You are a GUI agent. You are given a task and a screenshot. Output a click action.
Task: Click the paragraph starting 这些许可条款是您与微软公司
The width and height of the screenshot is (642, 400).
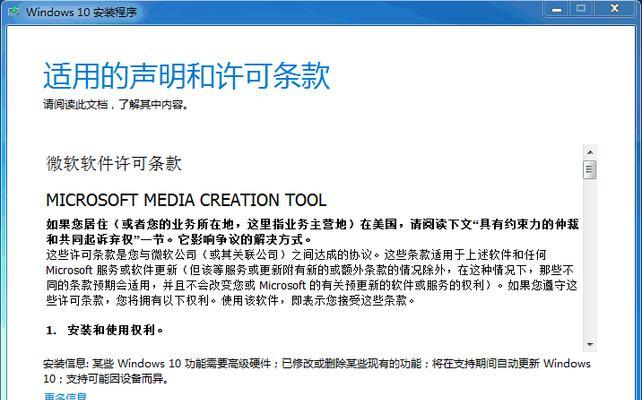[312, 278]
